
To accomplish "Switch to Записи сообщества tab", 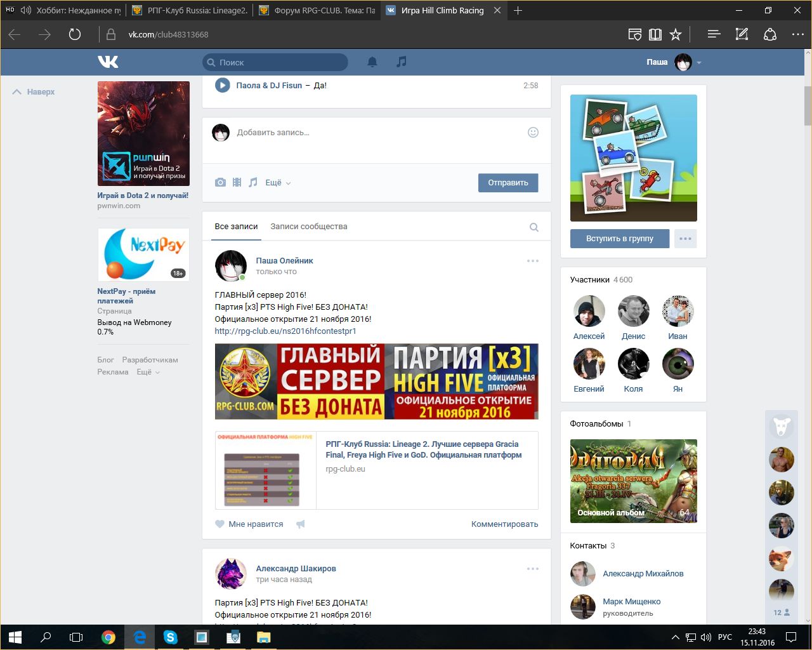I will pos(309,227).
